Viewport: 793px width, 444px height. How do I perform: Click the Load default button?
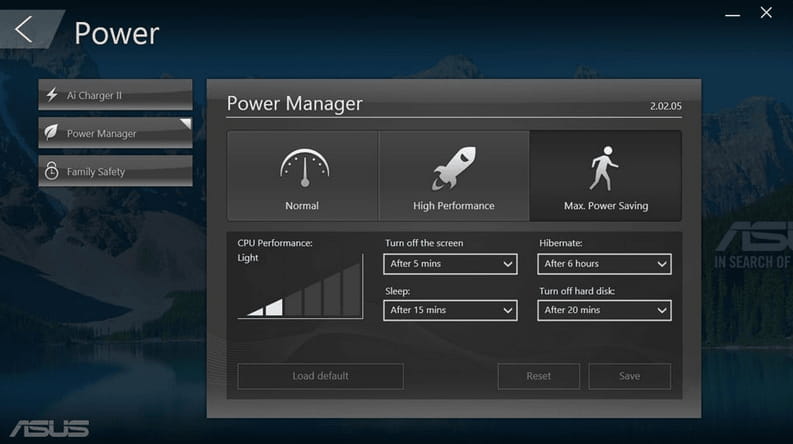click(x=320, y=376)
